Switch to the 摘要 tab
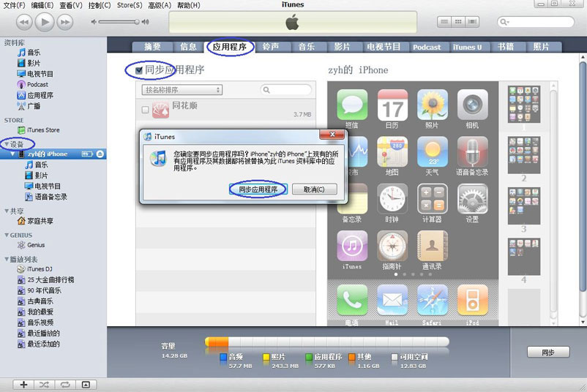This screenshot has height=392, width=587. 153,47
